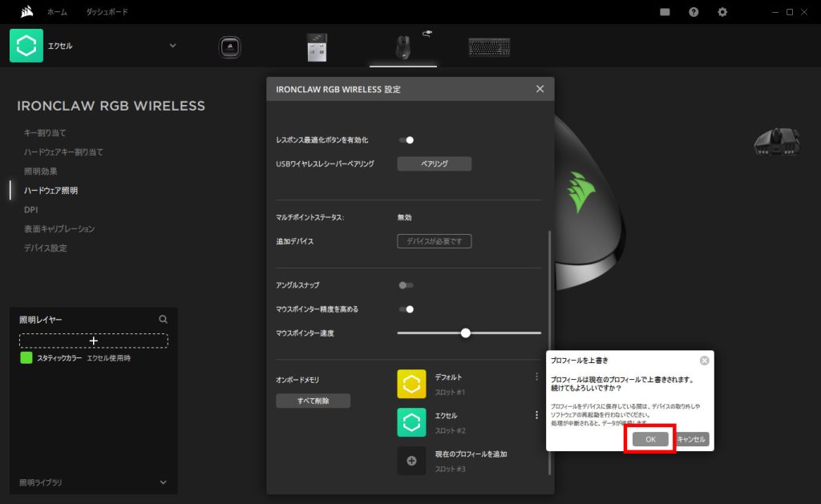This screenshot has width=821, height=504.
Task: Click the すべて削除 button
Action: click(313, 401)
